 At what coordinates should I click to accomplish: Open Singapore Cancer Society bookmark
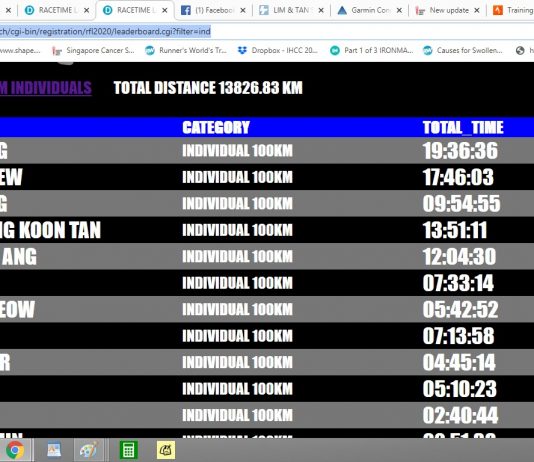coord(93,50)
